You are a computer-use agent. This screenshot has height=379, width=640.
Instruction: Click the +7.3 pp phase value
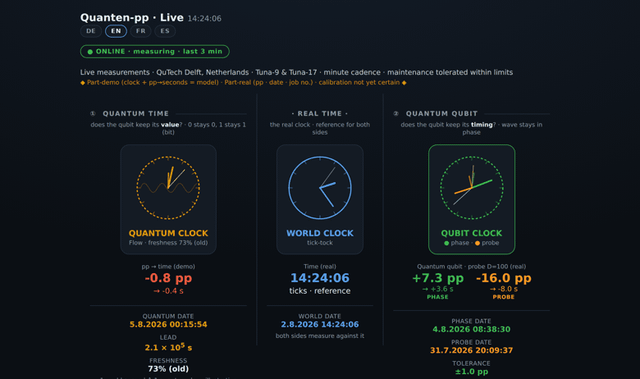(438, 278)
